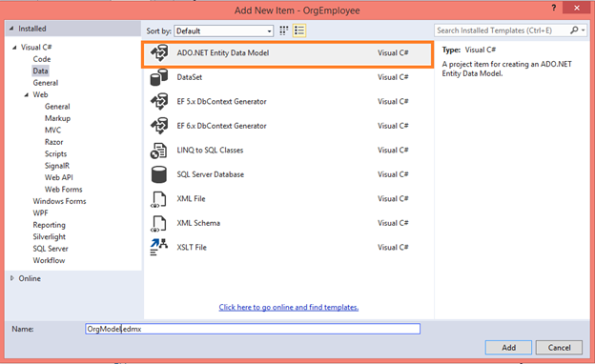Select the Silverlight category
595x364 pixels.
click(x=49, y=236)
